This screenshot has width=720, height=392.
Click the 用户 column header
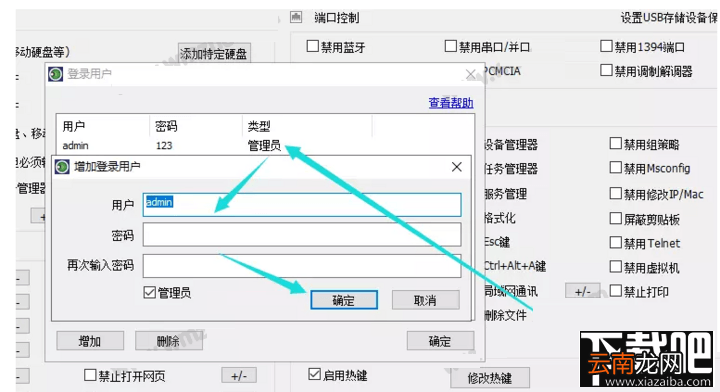(x=103, y=126)
